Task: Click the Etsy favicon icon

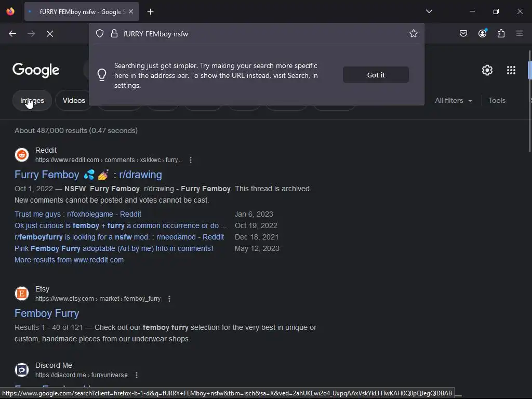Action: [x=22, y=294]
